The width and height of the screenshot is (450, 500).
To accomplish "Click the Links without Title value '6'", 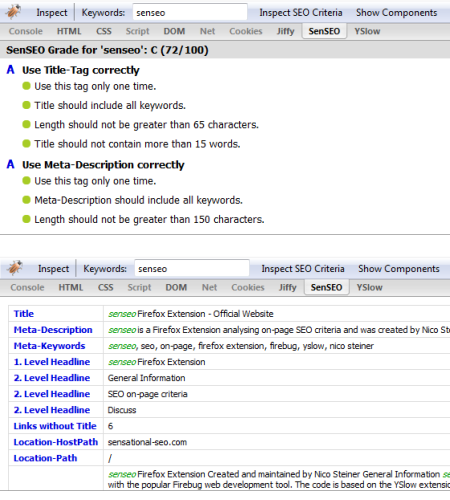I will click(x=110, y=426).
